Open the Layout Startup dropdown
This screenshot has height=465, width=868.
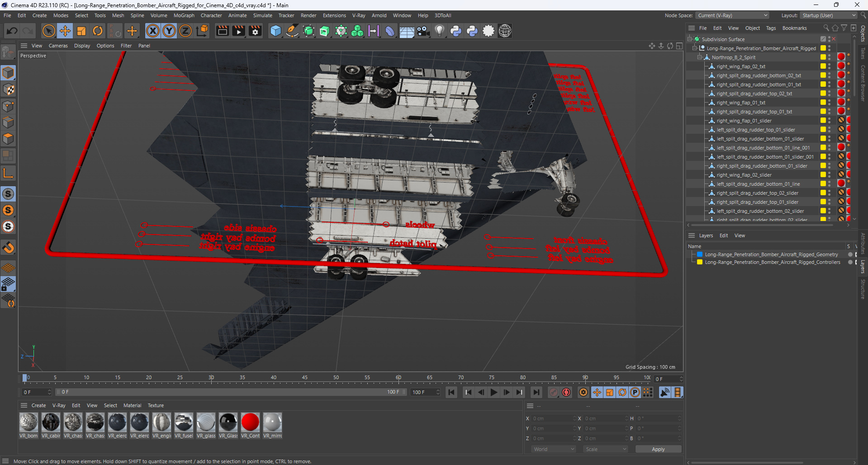click(829, 15)
